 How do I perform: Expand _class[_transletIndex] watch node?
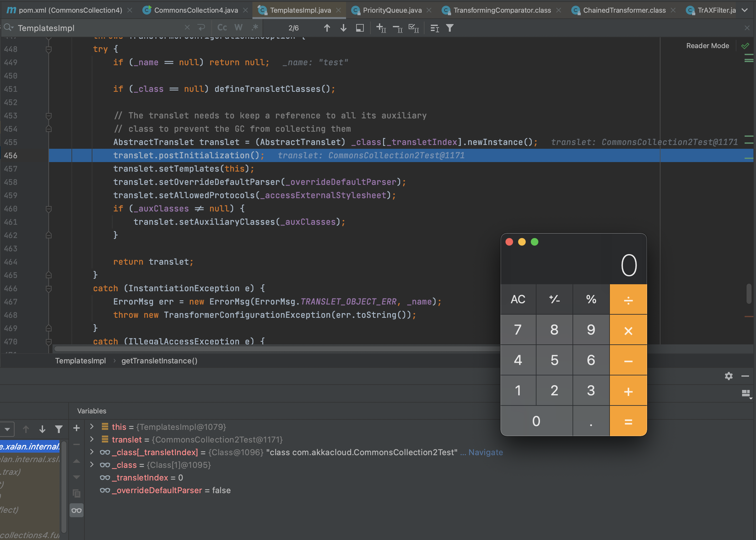point(92,452)
